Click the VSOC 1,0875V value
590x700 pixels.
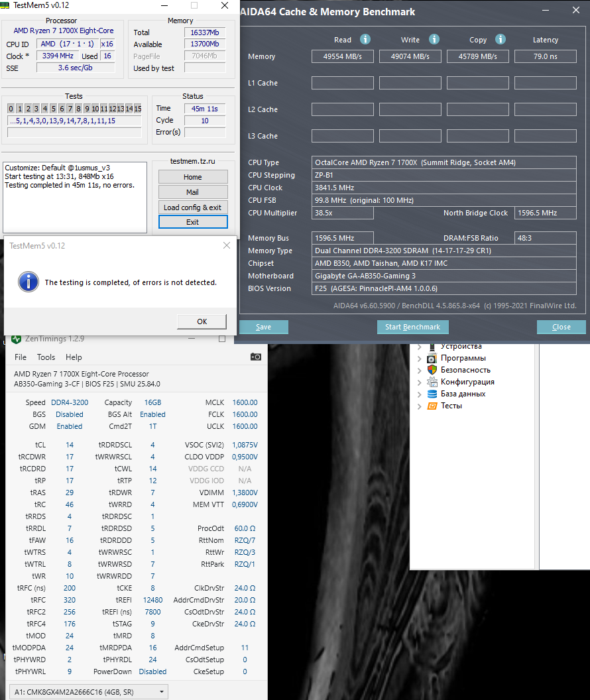coord(245,445)
